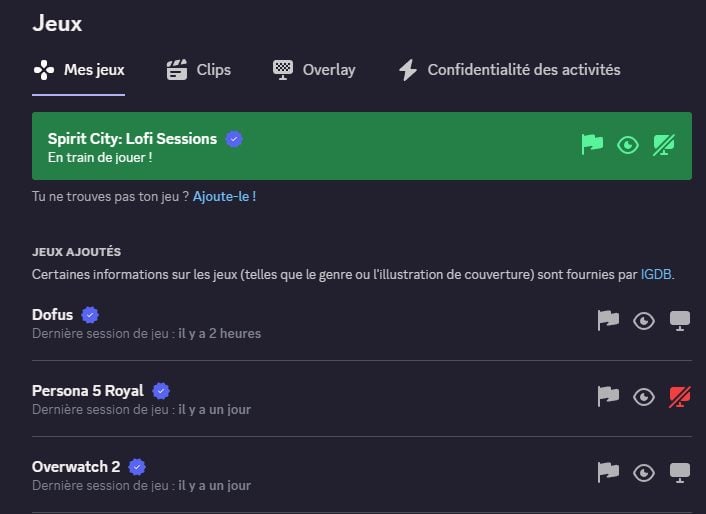Toggle the eye icon for Overwatch 2
The image size is (706, 514).
tap(644, 473)
